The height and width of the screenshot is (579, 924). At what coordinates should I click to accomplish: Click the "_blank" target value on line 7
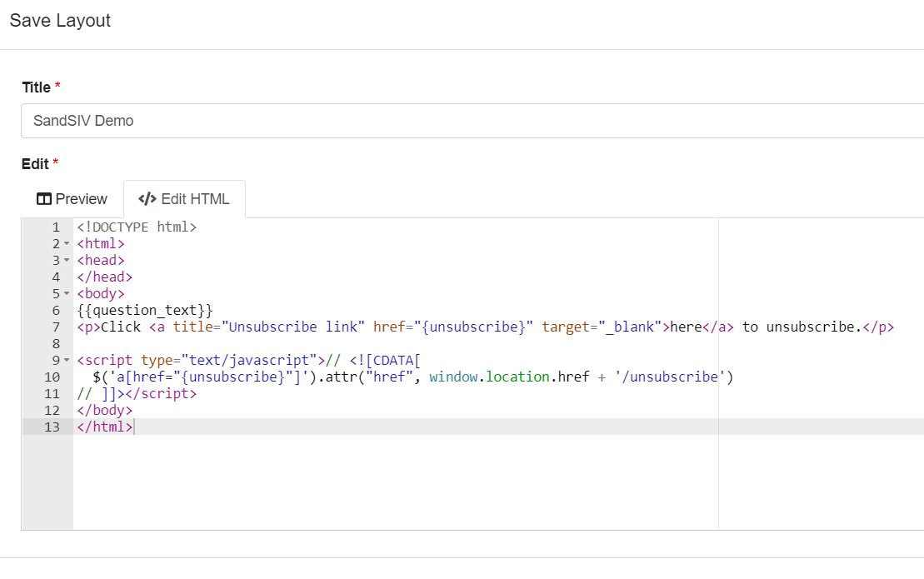click(630, 327)
